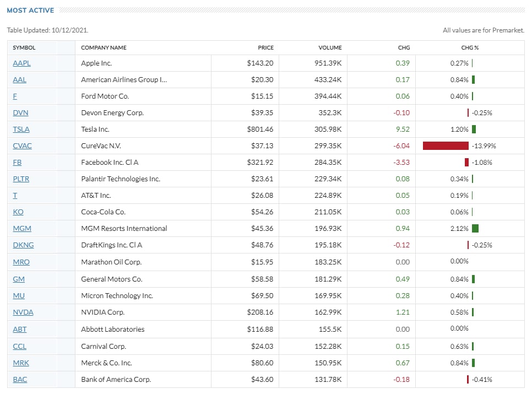Open the MU ticker link

(19, 296)
